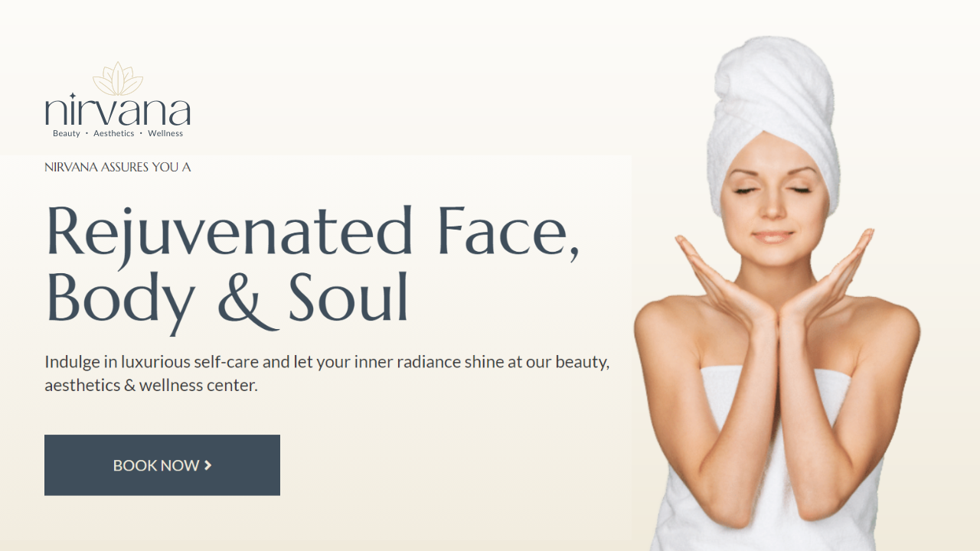
Task: Click the paragraph line starting with Indulge
Action: (328, 362)
